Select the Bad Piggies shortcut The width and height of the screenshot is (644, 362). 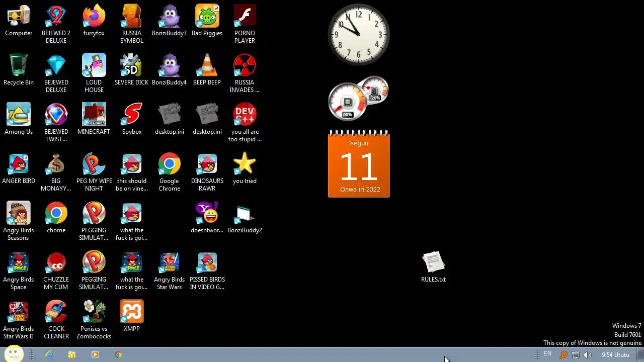(x=207, y=21)
